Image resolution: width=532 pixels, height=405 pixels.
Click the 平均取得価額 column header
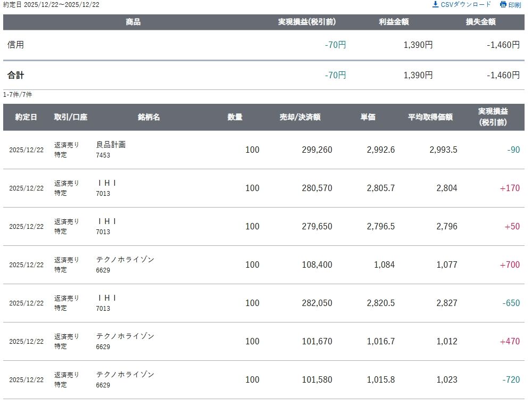point(430,117)
